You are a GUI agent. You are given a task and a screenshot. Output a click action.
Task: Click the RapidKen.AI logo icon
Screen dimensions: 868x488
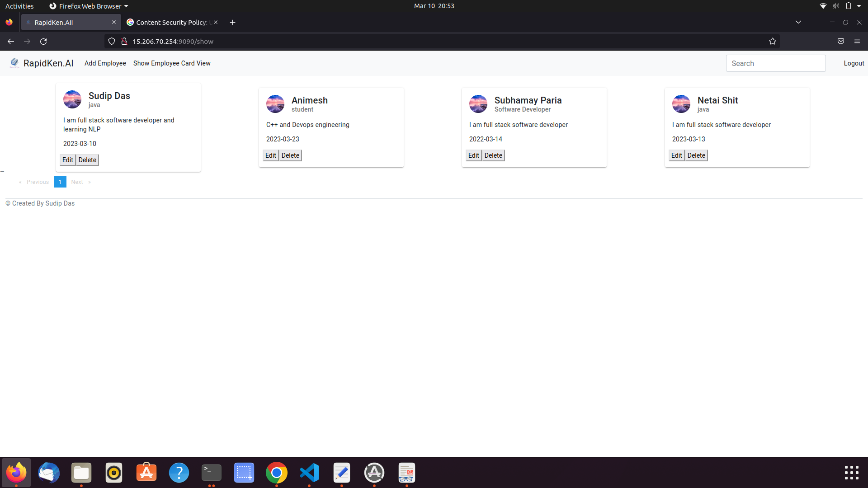click(14, 63)
